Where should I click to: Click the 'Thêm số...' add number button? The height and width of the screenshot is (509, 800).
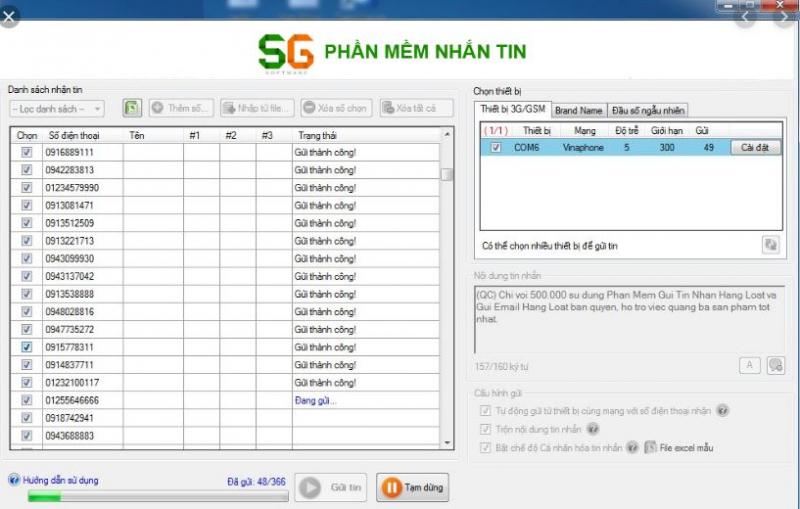(x=181, y=108)
